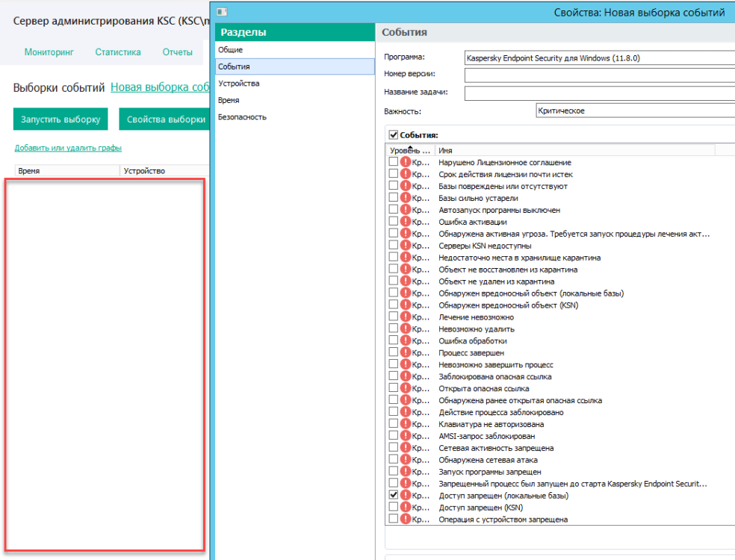Click the alert icon for Объект не восстановлен из карантина
Screen dimensions: 735x560
406,270
